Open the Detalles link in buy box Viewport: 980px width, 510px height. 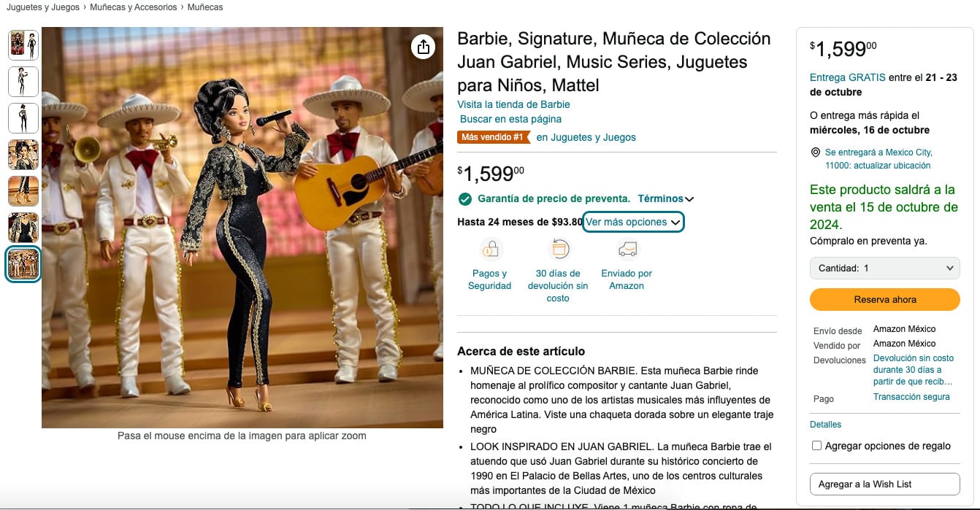click(x=825, y=425)
